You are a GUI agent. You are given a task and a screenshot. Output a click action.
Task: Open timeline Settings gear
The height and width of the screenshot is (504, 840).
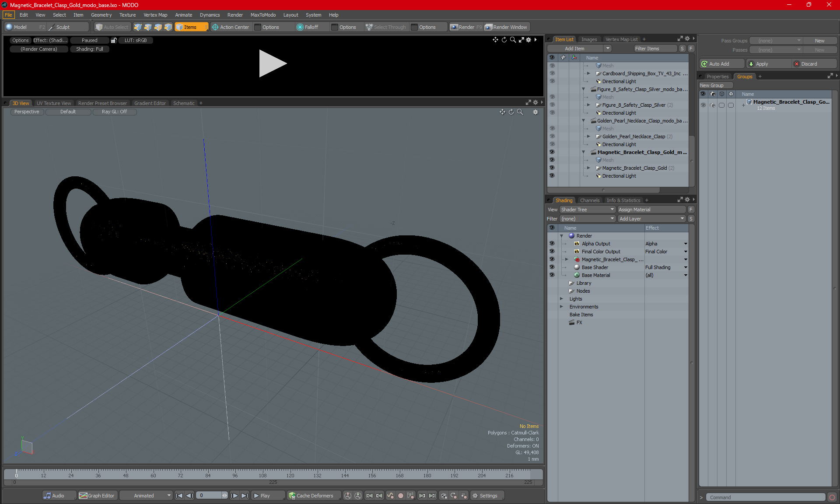(475, 496)
